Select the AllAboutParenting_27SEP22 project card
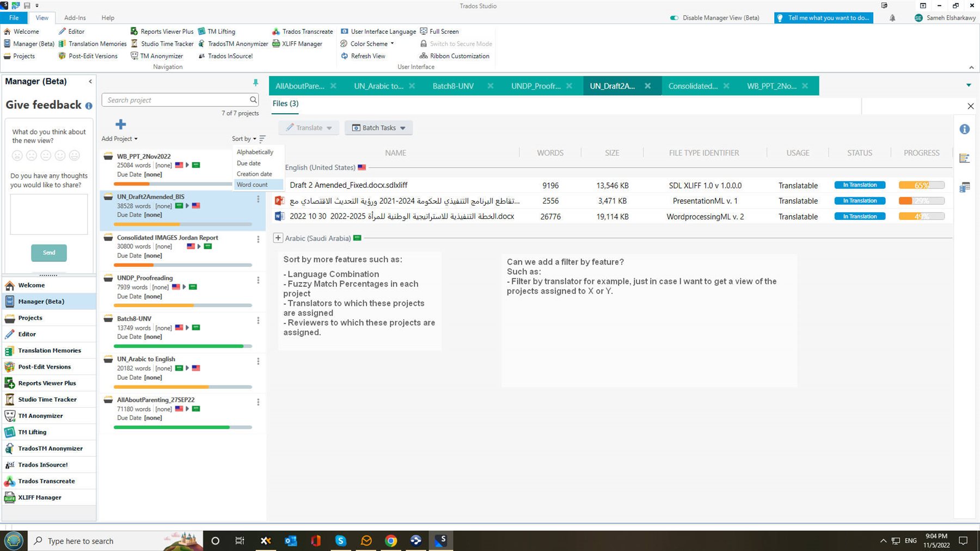 pyautogui.click(x=182, y=414)
